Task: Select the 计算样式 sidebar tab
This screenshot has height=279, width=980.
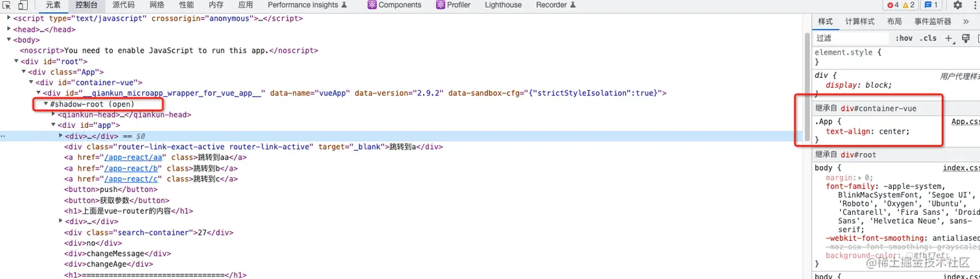Action: pos(859,21)
